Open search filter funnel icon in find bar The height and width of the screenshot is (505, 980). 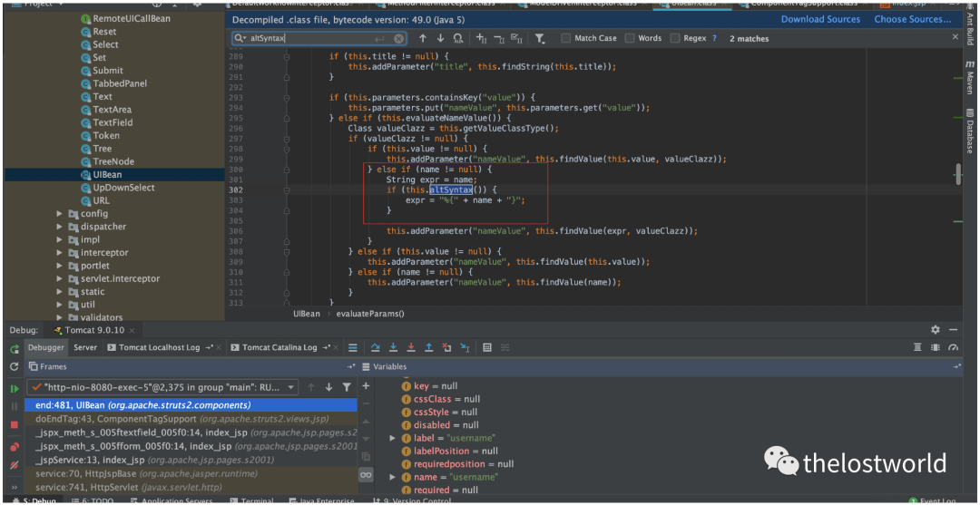[x=540, y=39]
